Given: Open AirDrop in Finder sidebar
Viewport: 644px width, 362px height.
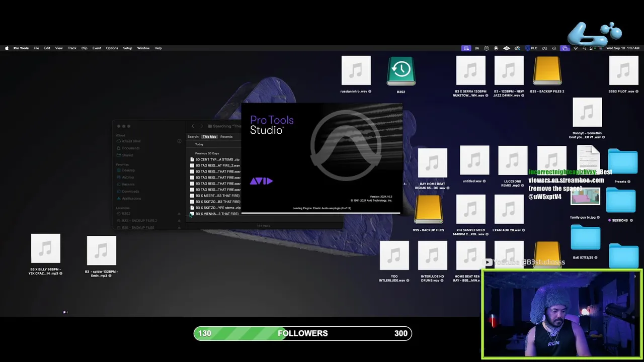Looking at the screenshot, I should 128,177.
